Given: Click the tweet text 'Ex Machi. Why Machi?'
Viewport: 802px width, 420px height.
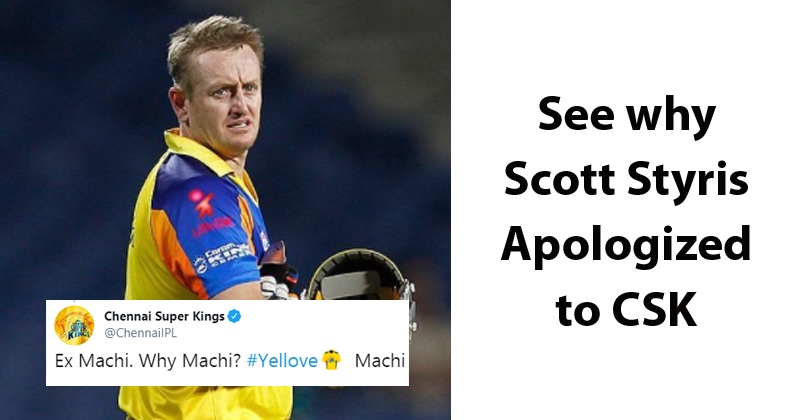Looking at the screenshot, I should [x=147, y=361].
